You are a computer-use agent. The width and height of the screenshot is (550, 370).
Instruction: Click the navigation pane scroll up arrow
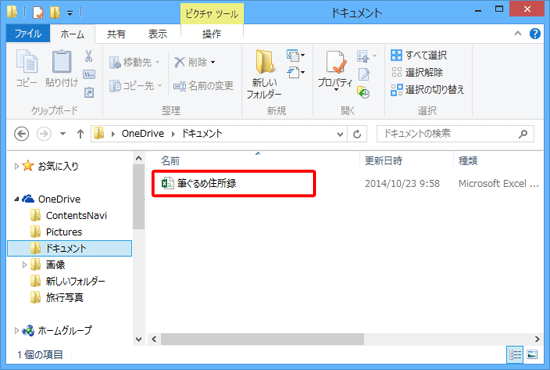tap(139, 158)
